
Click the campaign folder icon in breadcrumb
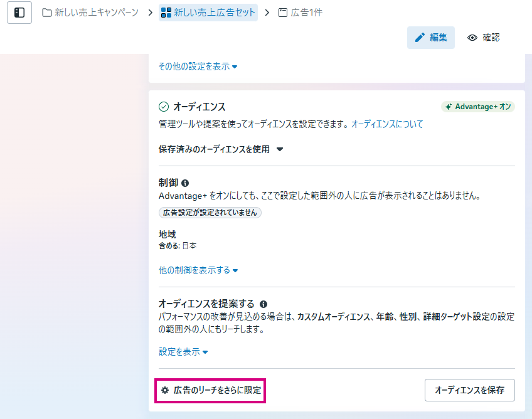(47, 13)
